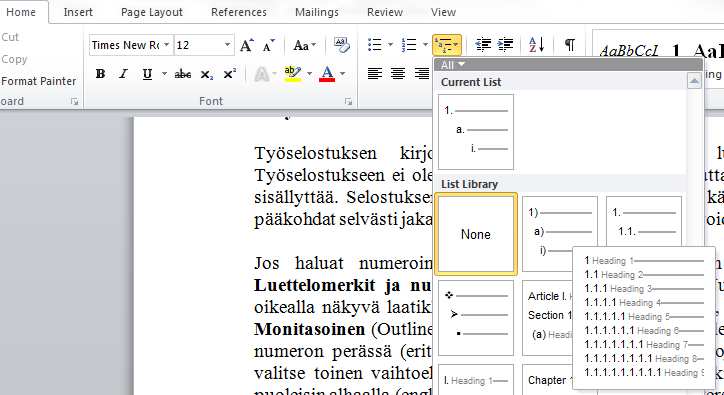Switch to the Review tab
The image size is (724, 395).
(385, 12)
